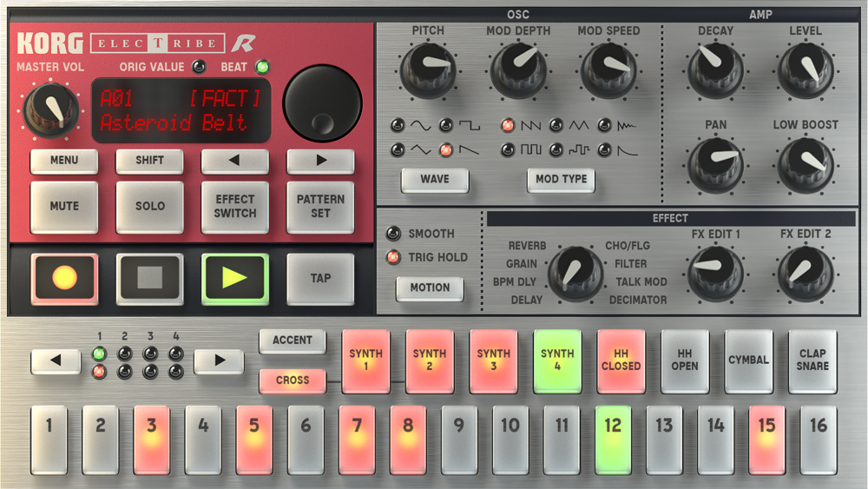This screenshot has height=489, width=868.
Task: Click the PITCH knob
Action: point(428,71)
